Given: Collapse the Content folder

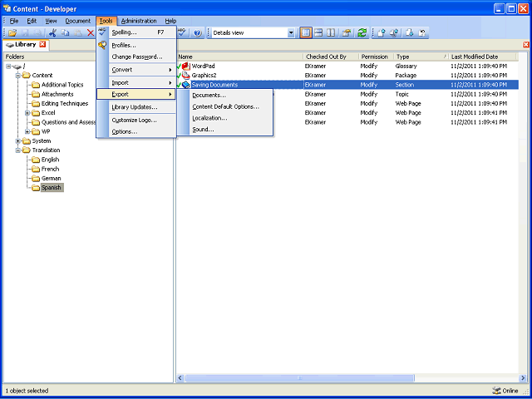Looking at the screenshot, I should click(18, 76).
